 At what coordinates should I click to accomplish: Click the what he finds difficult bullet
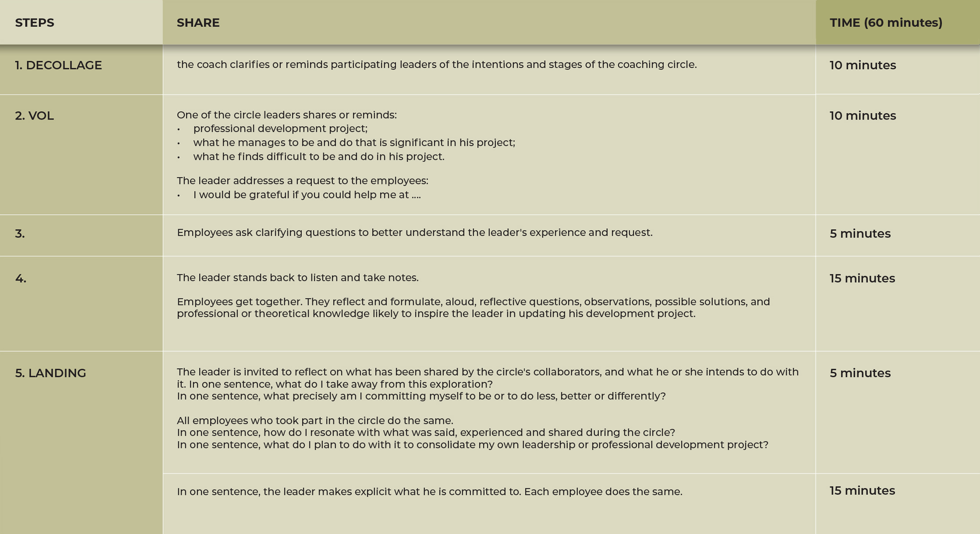(x=319, y=157)
